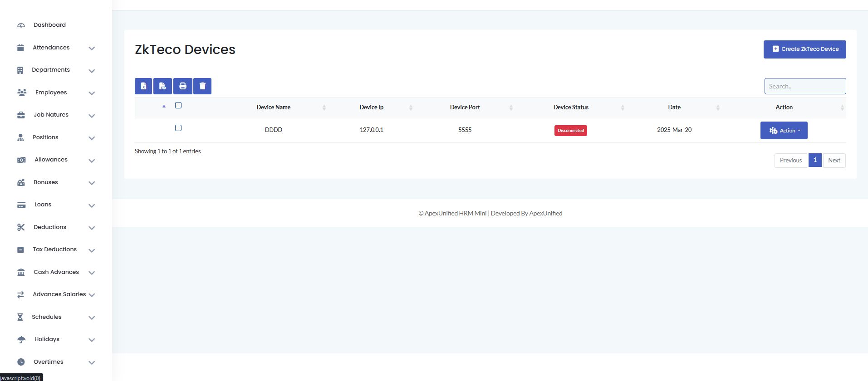Image resolution: width=868 pixels, height=381 pixels.
Task: Expand the Loans menu chevron
Action: pyautogui.click(x=92, y=205)
